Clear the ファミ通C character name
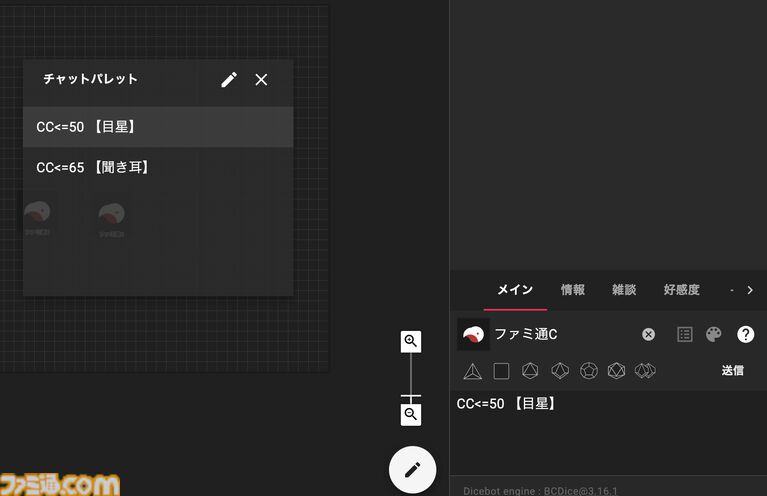The width and height of the screenshot is (767, 496). (x=648, y=335)
